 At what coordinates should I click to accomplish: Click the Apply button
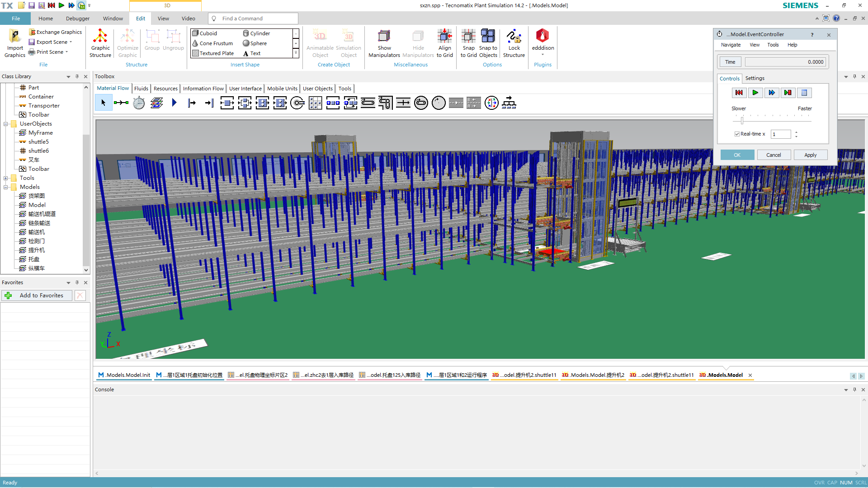(810, 155)
